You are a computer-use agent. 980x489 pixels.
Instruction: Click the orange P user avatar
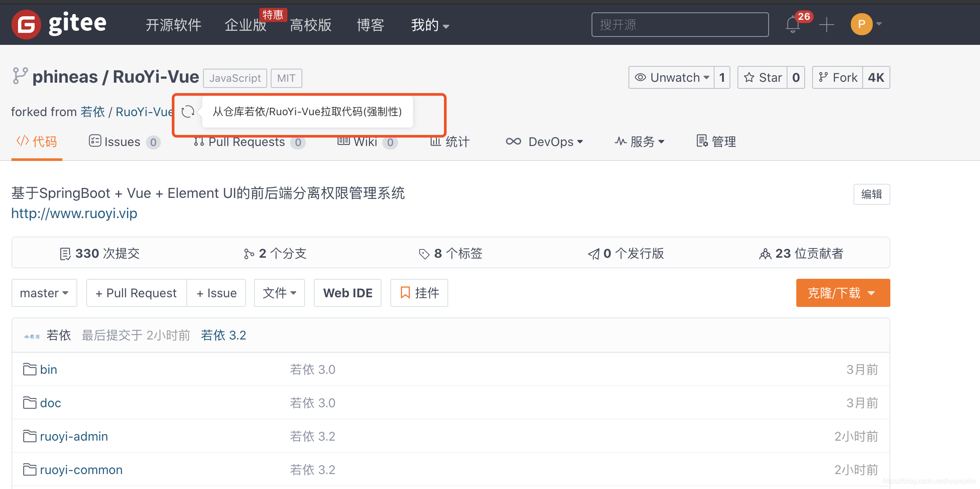pyautogui.click(x=861, y=24)
